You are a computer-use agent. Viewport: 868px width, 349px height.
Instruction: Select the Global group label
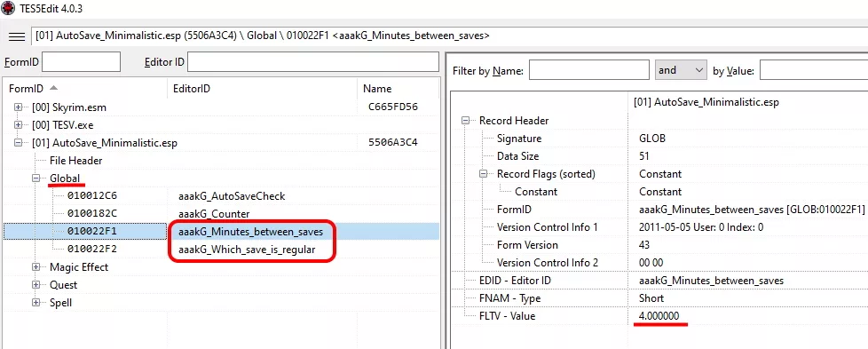click(65, 178)
